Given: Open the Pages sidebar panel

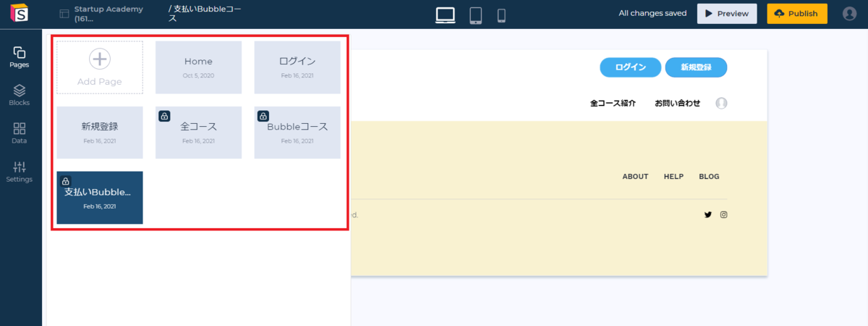Looking at the screenshot, I should 20,57.
